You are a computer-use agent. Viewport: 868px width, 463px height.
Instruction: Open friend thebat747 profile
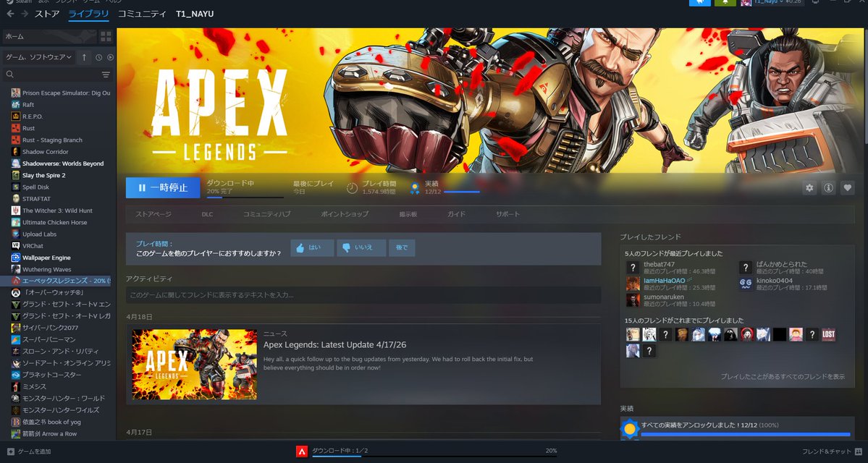(x=659, y=264)
